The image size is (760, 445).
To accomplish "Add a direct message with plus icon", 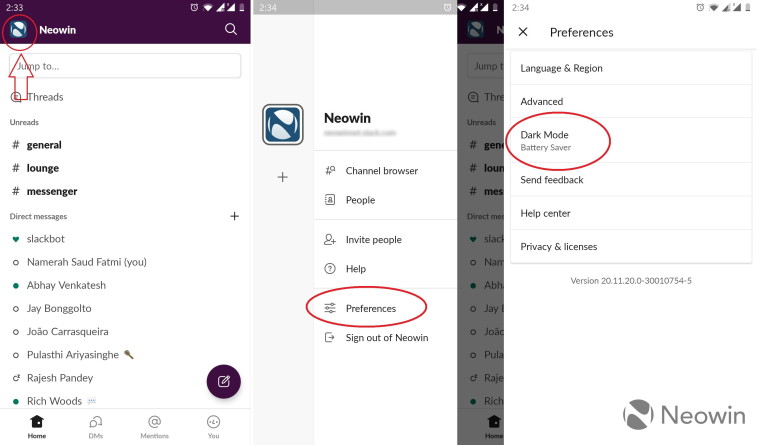I will [x=235, y=216].
